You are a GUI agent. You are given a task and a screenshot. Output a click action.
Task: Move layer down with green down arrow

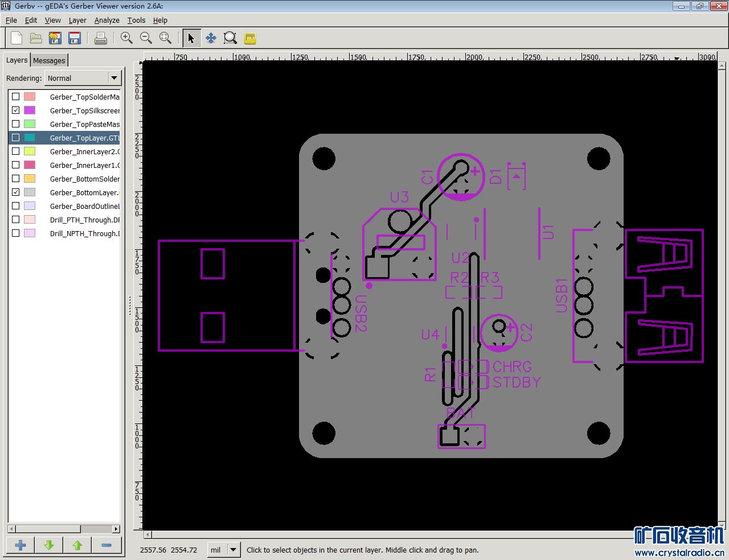click(49, 545)
